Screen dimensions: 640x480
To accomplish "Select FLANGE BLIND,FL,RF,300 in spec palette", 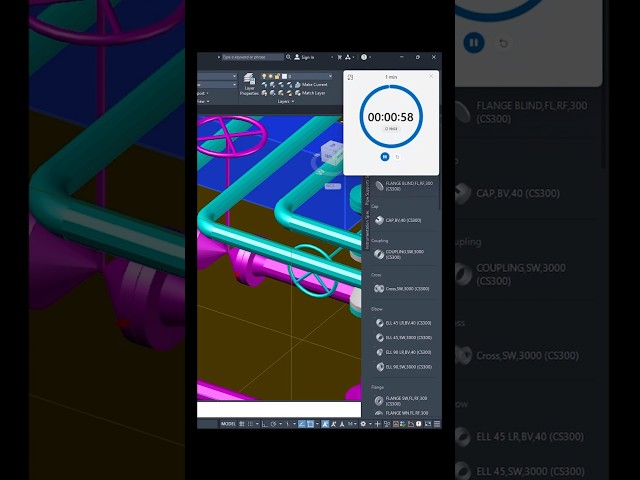I will tap(404, 186).
